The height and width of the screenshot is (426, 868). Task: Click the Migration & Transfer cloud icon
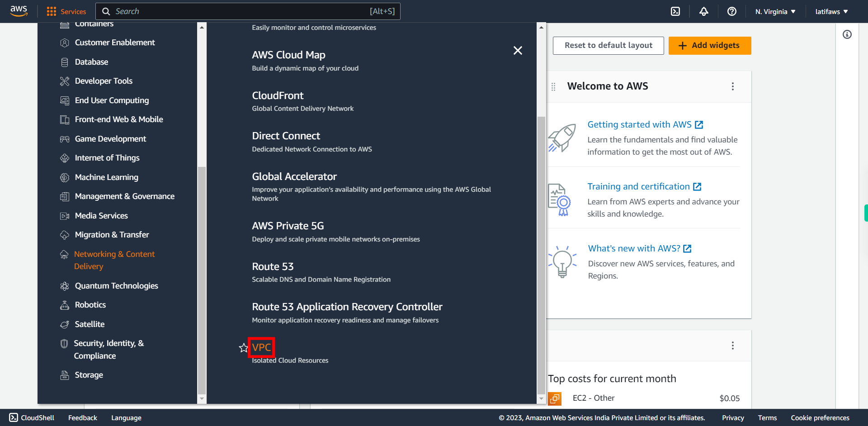click(x=65, y=235)
